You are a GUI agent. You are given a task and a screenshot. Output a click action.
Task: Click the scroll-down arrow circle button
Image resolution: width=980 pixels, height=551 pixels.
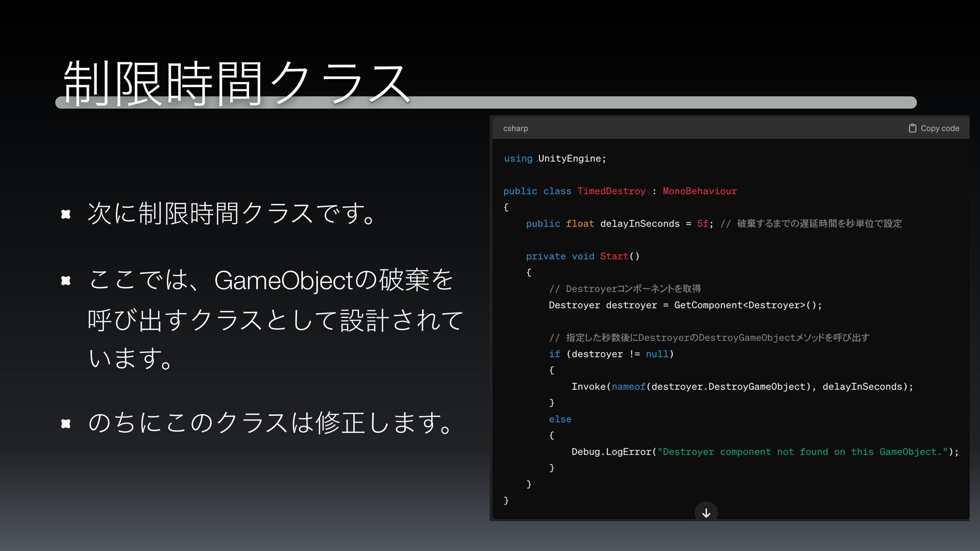point(706,513)
